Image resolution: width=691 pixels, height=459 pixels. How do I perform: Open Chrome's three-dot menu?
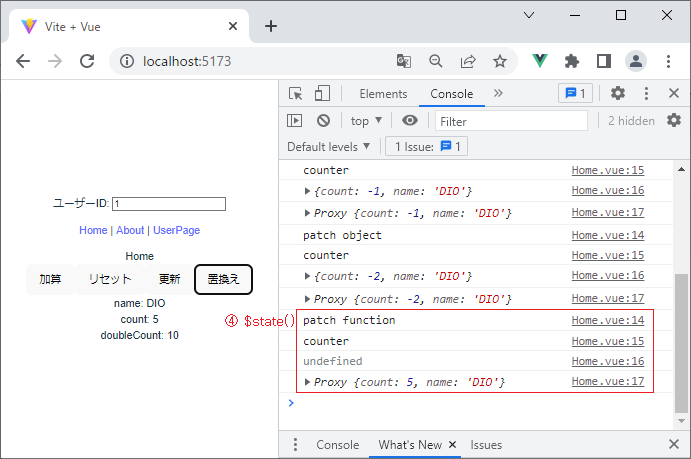668,61
